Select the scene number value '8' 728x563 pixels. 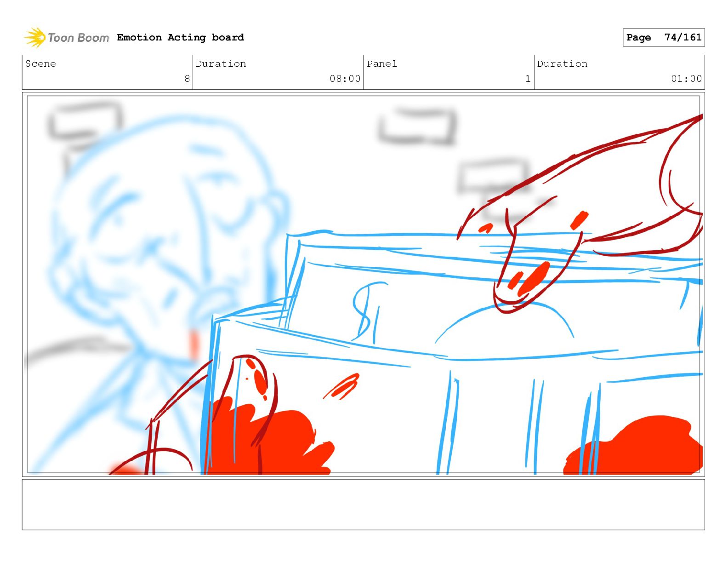(x=187, y=79)
